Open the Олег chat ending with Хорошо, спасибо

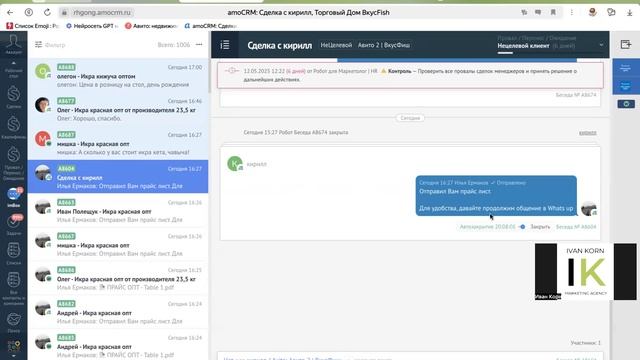tap(118, 109)
